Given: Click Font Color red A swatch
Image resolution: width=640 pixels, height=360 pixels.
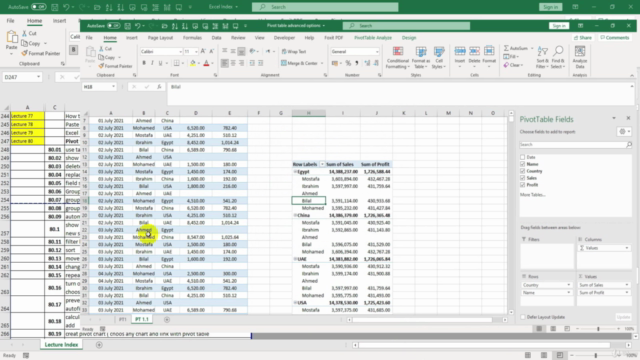Looking at the screenshot, I should (x=206, y=63).
